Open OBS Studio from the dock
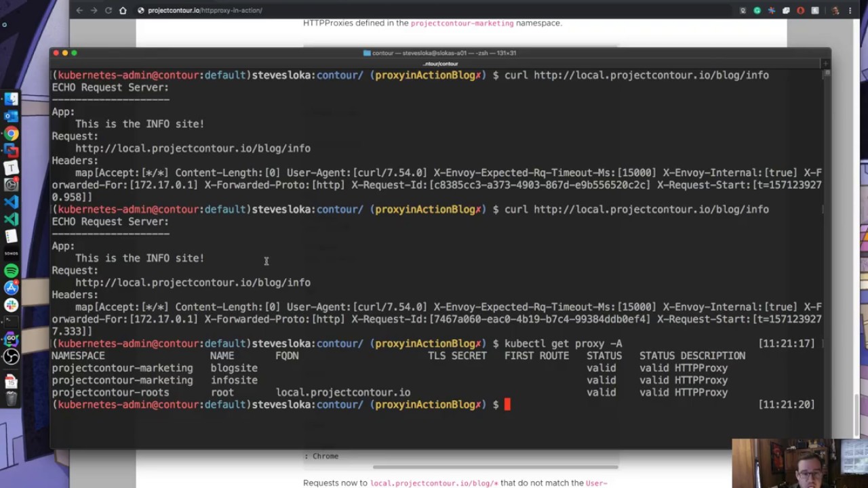This screenshot has height=488, width=868. (11, 356)
